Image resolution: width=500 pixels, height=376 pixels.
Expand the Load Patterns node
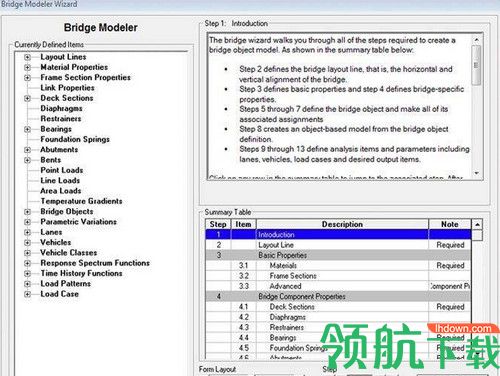point(27,284)
